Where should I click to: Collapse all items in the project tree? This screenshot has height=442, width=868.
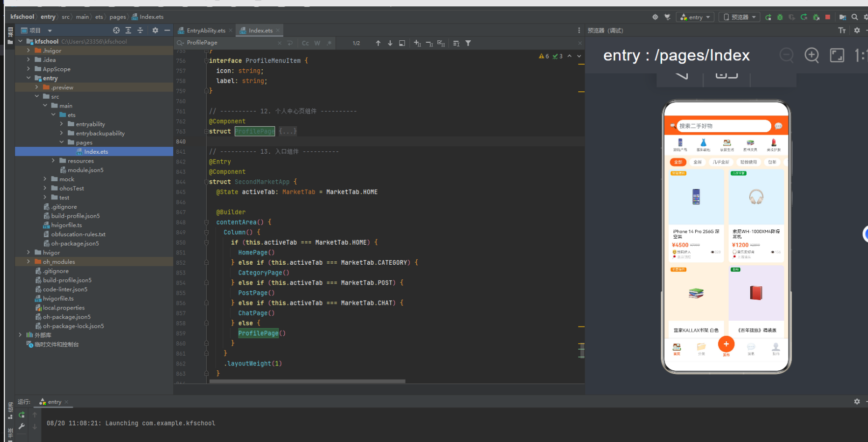tap(140, 30)
